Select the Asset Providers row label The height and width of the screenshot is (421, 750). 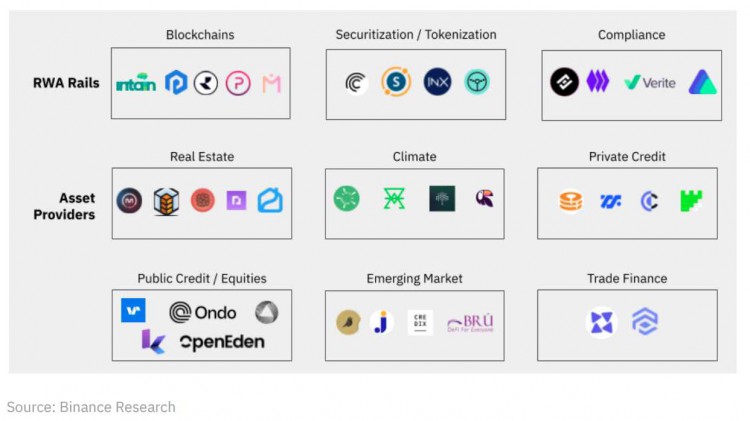66,206
